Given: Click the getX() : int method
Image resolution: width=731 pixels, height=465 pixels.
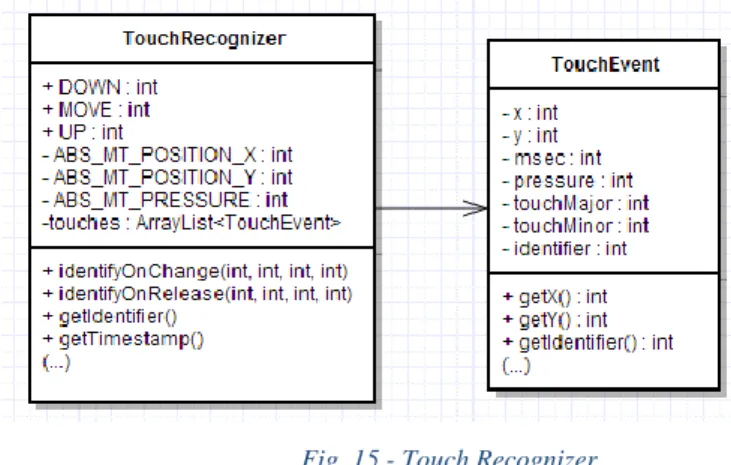Looking at the screenshot, I should pyautogui.click(x=555, y=297).
